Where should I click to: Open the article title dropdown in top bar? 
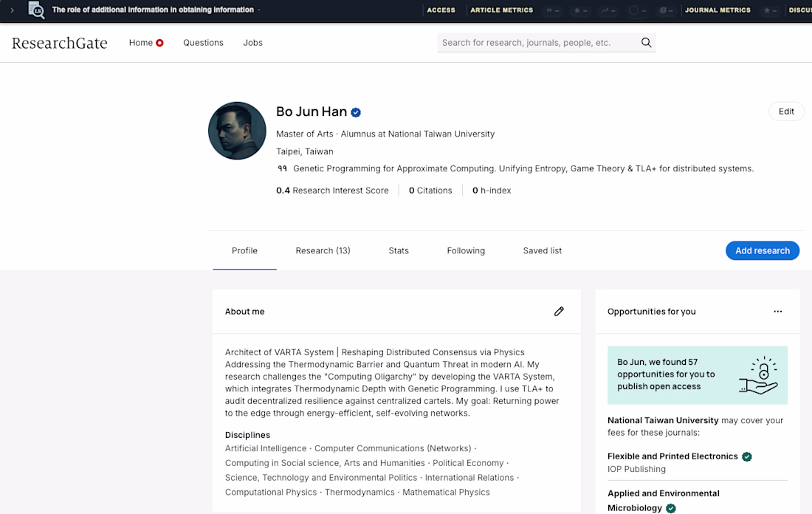coord(259,10)
